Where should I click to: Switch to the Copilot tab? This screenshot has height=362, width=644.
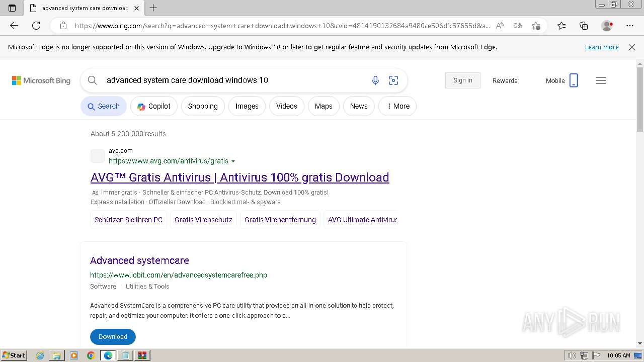[154, 106]
